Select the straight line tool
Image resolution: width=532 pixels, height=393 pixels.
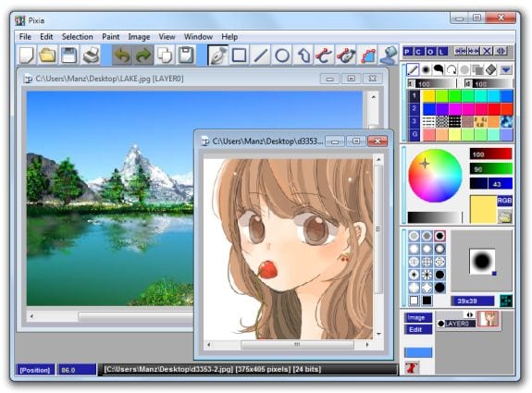(x=261, y=55)
